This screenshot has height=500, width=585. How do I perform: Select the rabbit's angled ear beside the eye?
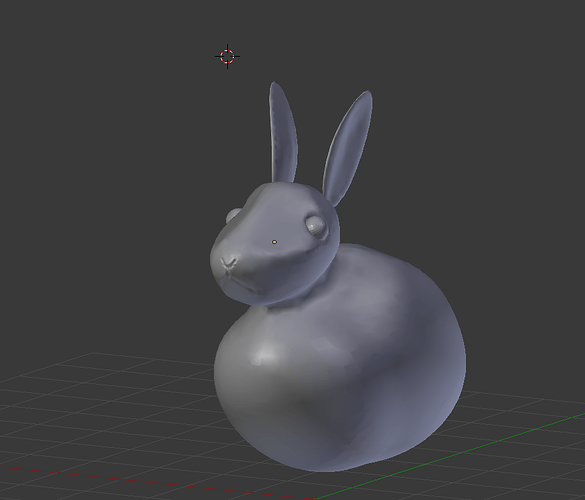point(348,148)
